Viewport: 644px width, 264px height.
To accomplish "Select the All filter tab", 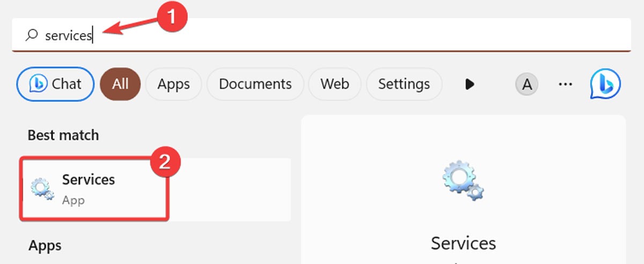I will (120, 84).
